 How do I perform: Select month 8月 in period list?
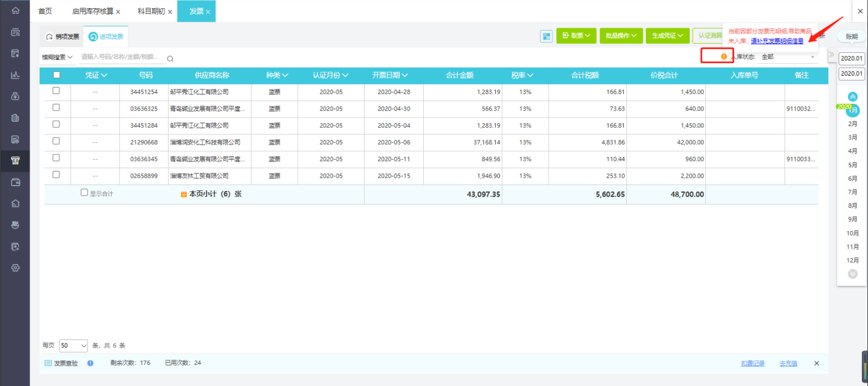852,205
